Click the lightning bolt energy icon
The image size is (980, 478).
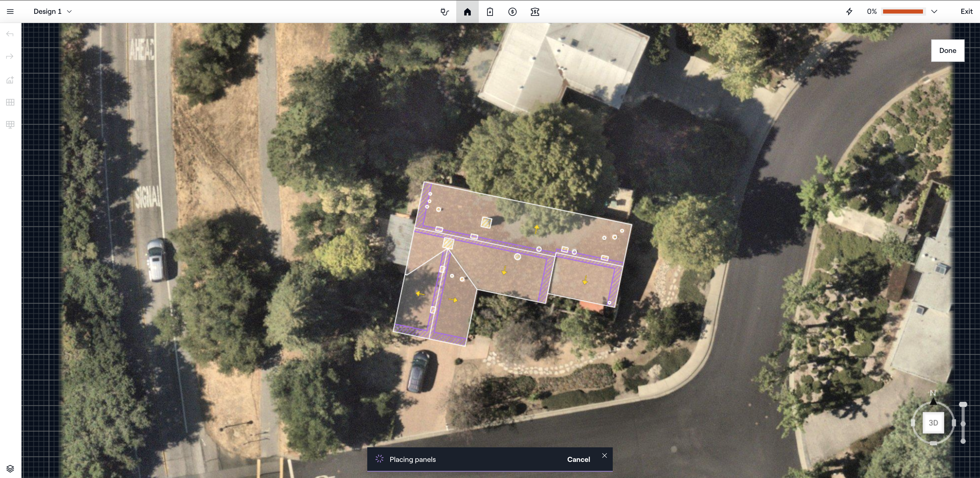click(849, 12)
